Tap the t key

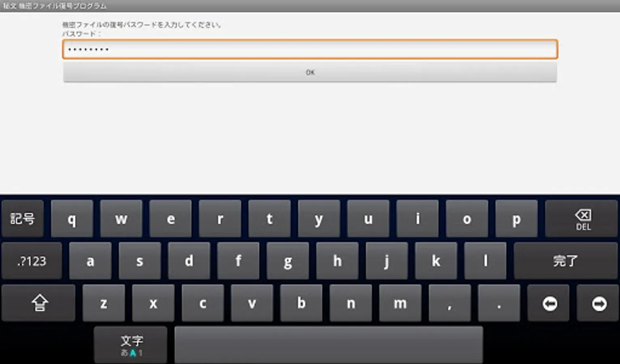pos(269,219)
